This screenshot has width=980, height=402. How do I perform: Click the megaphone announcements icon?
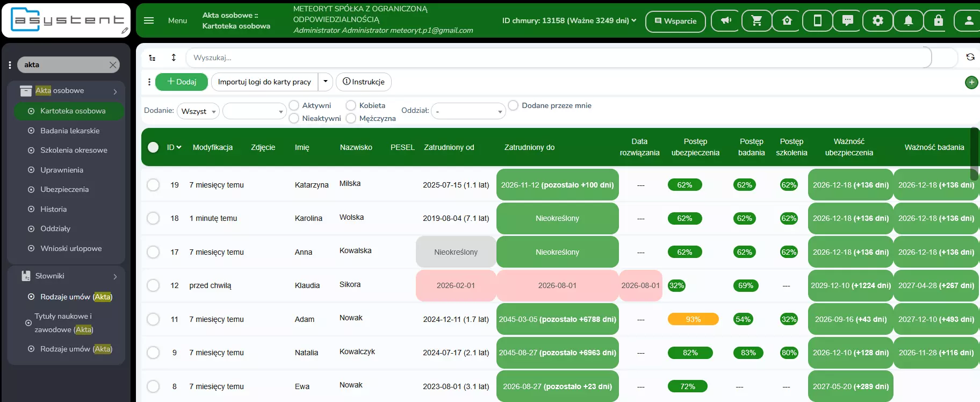click(726, 21)
